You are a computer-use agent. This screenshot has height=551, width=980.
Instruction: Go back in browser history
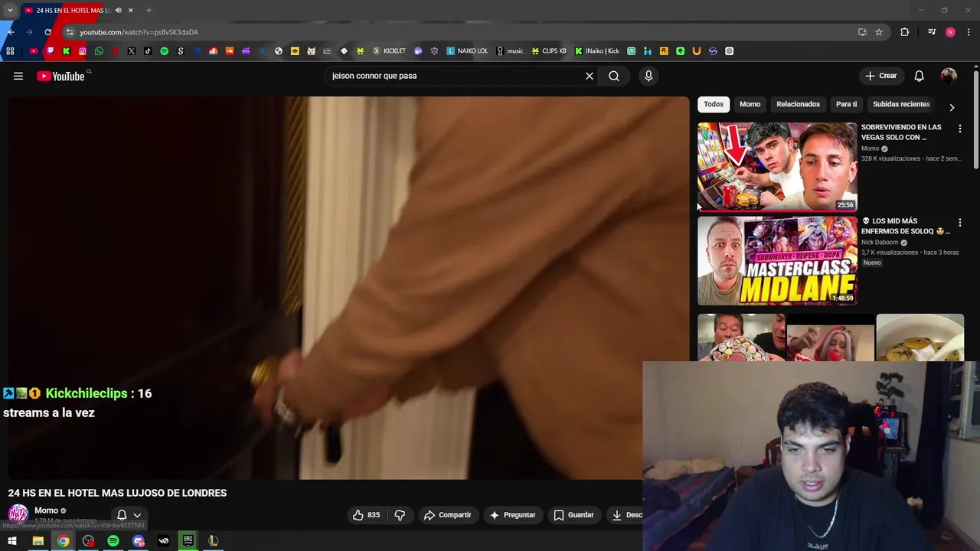[11, 32]
